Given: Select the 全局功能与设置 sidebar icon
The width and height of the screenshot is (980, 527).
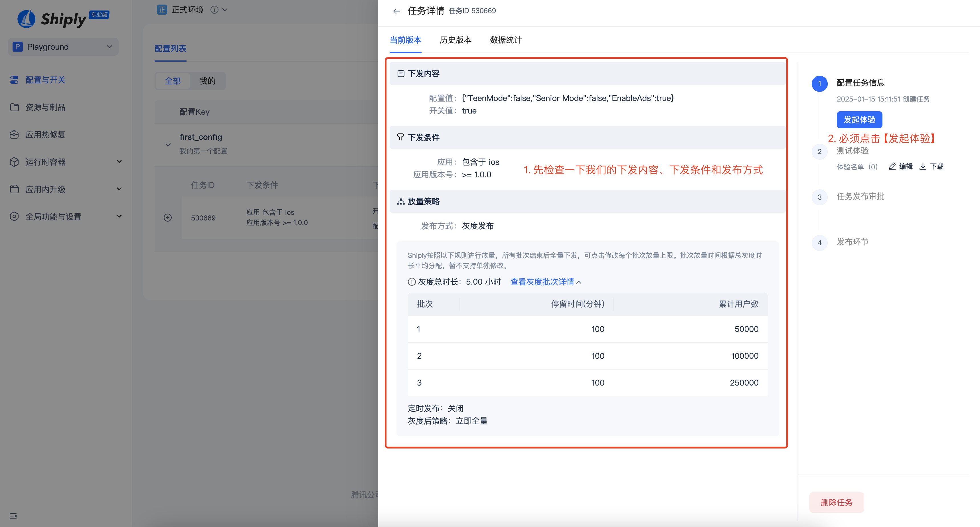Looking at the screenshot, I should [14, 216].
